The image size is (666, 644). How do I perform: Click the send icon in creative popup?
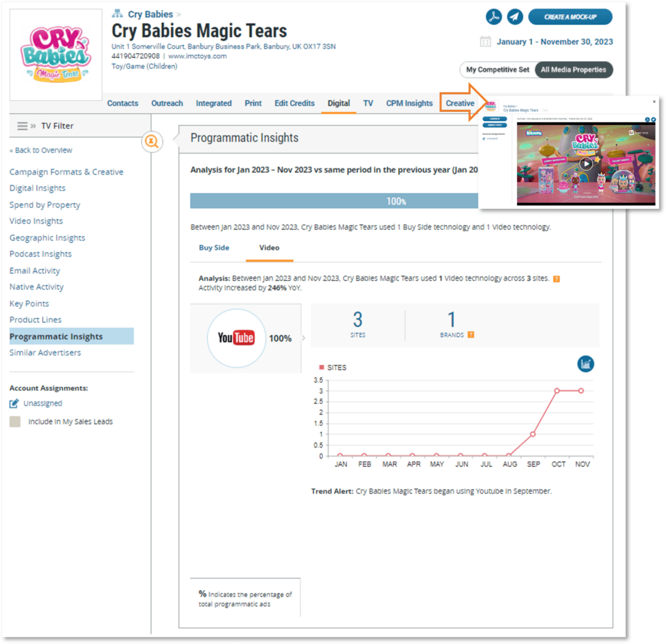(653, 120)
